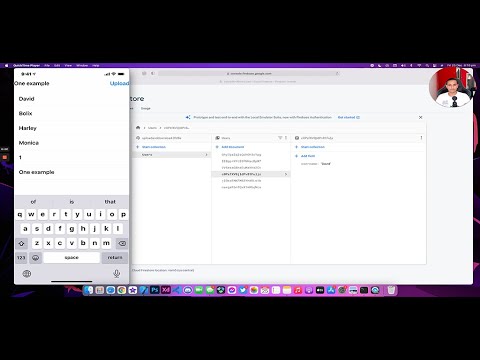480x360 pixels.
Task: Tap the m key on keyboard
Action: pos(106,243)
